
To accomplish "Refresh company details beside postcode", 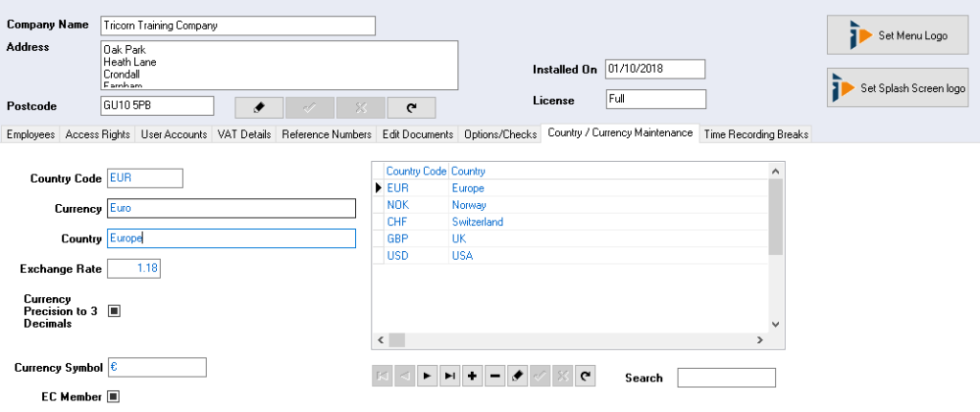I will [x=412, y=107].
